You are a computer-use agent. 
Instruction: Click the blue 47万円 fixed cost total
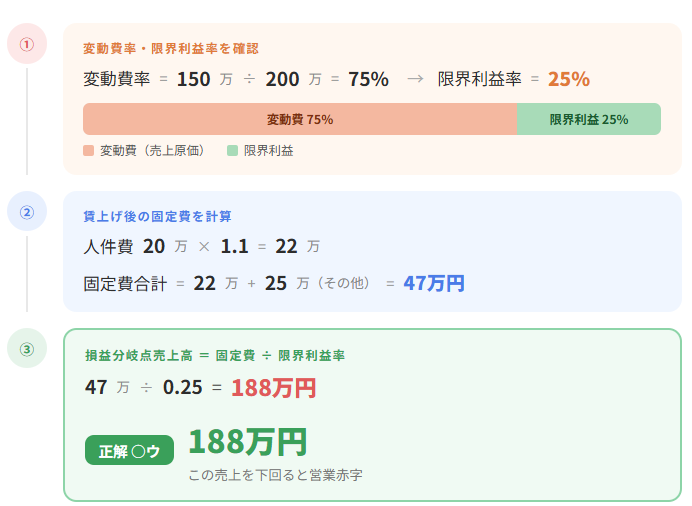(434, 283)
